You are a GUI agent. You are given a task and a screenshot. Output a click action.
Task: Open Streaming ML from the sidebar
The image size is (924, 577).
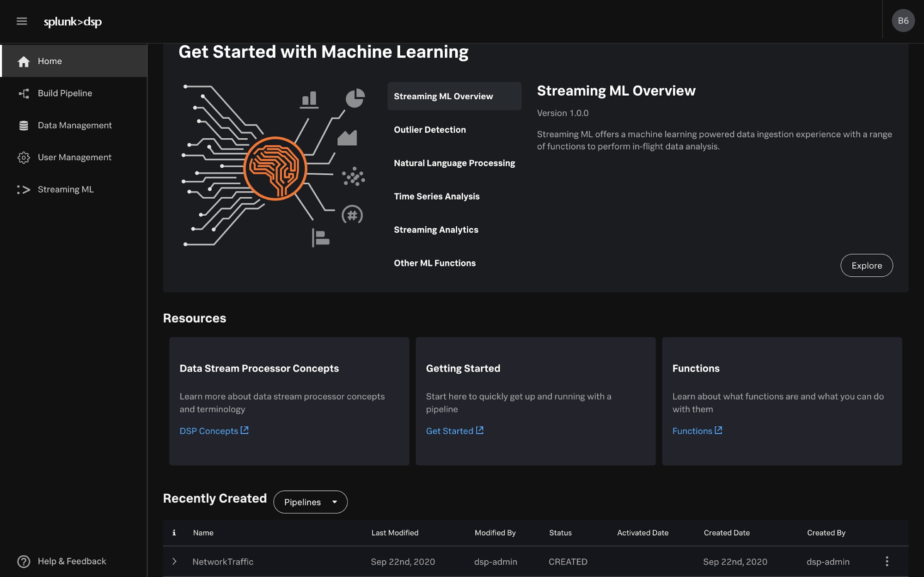click(74, 189)
